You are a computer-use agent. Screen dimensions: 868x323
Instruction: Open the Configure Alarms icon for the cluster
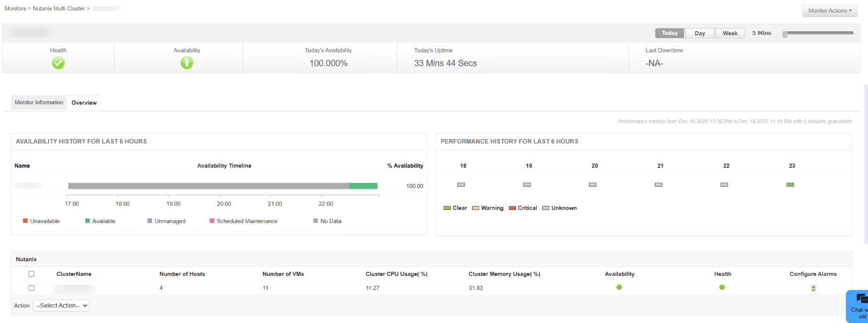click(813, 288)
